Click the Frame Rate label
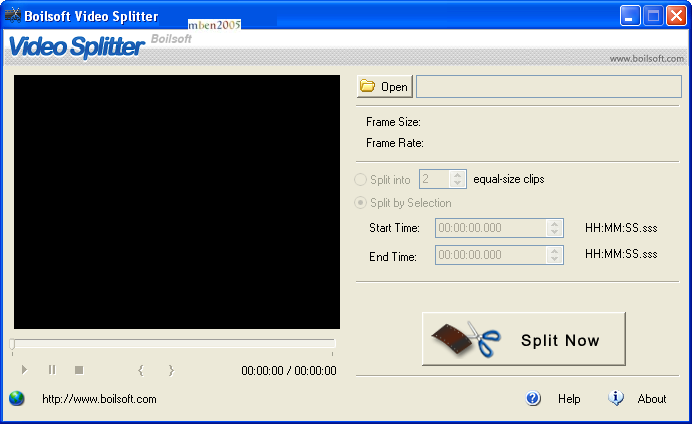Image resolution: width=692 pixels, height=424 pixels. click(395, 143)
